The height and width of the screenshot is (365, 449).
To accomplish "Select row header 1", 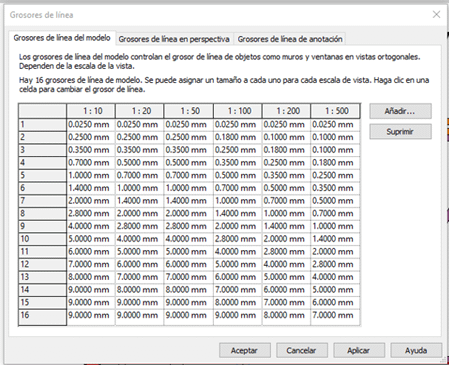I will click(x=42, y=125).
